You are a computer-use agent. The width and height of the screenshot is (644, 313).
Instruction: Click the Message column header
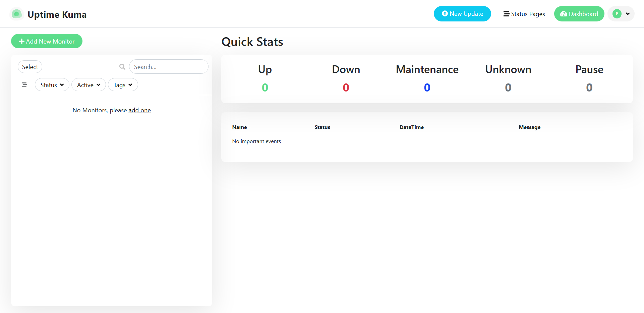(x=529, y=127)
